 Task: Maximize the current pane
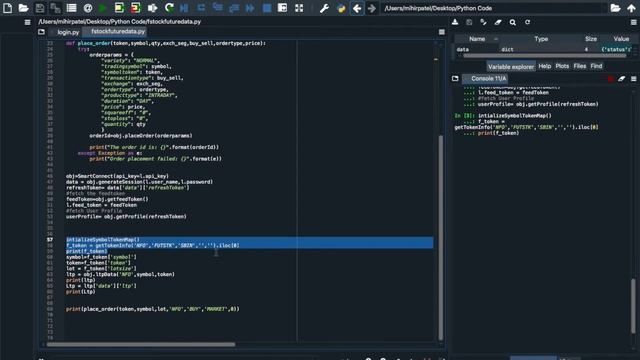(282, 8)
